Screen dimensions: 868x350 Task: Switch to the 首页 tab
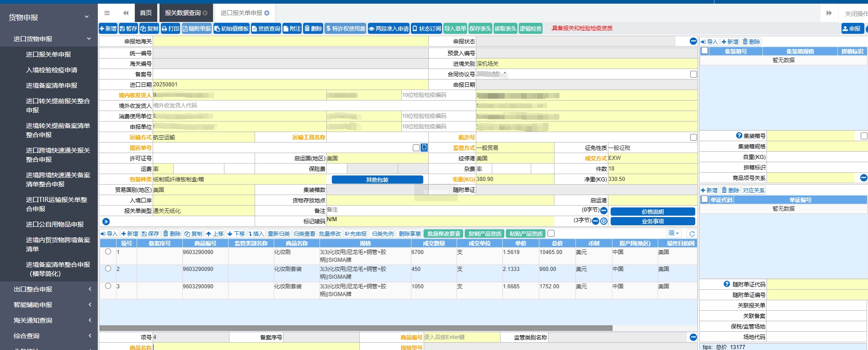tap(146, 13)
